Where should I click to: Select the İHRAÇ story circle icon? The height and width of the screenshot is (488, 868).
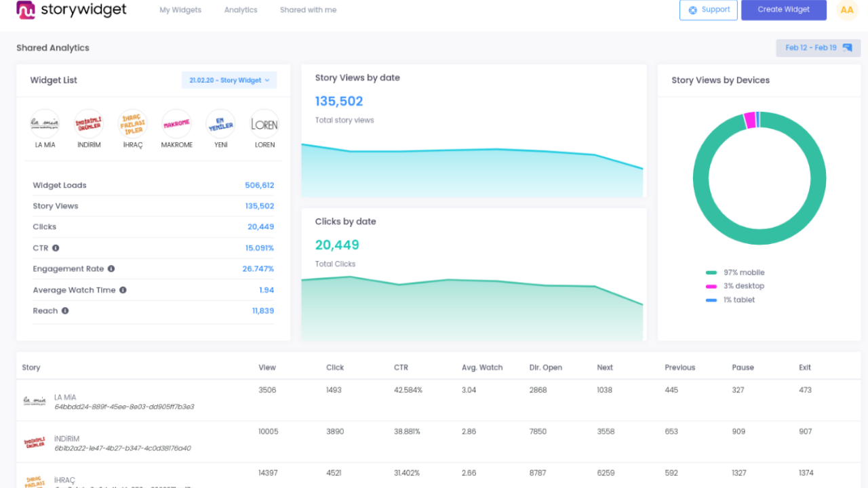point(133,124)
